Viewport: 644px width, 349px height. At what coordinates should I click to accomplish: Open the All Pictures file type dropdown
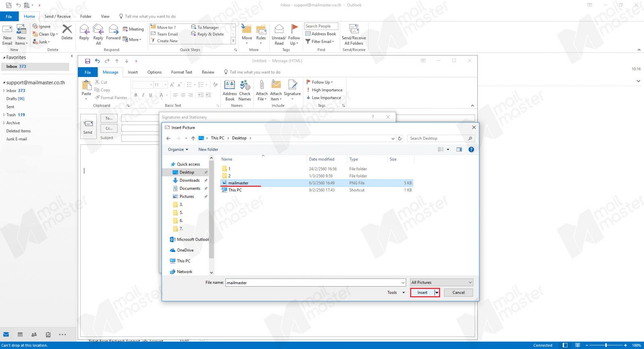(x=442, y=283)
